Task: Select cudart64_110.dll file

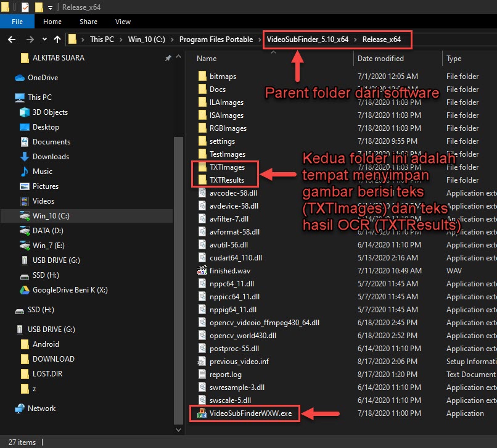Action: pyautogui.click(x=236, y=258)
